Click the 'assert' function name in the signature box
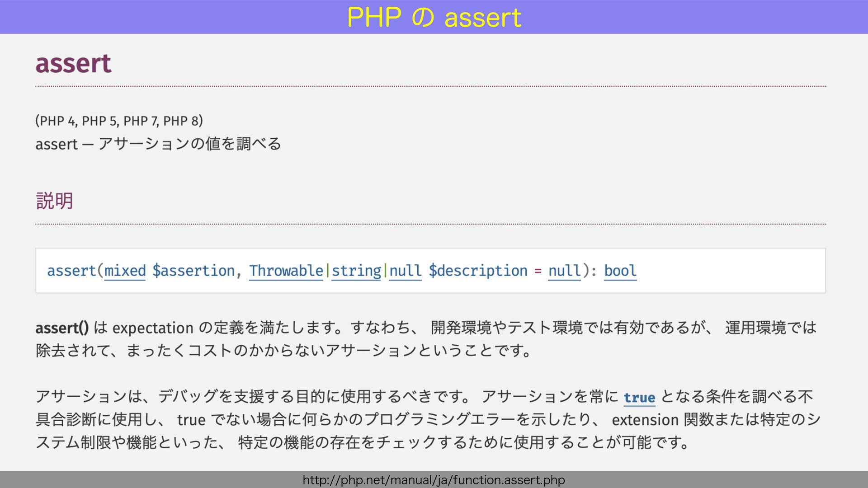The width and height of the screenshot is (868, 488). [71, 271]
